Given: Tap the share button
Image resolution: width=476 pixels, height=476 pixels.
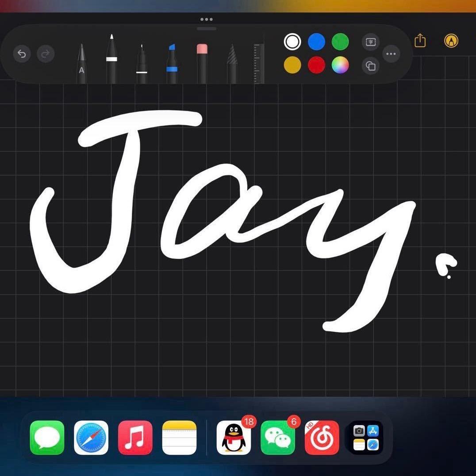Looking at the screenshot, I should tap(420, 41).
